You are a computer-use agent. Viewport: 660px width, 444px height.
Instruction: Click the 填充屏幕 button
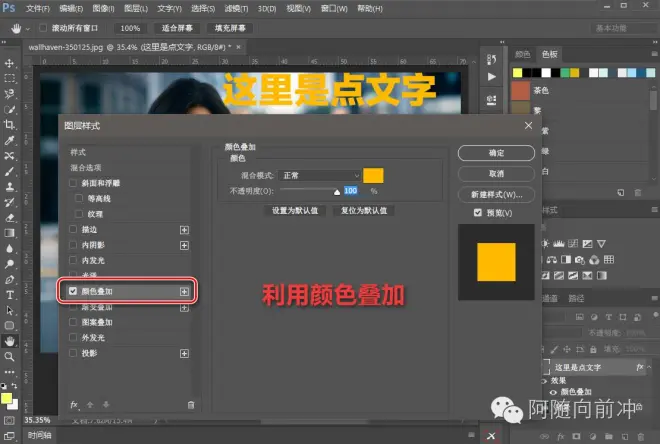point(230,28)
